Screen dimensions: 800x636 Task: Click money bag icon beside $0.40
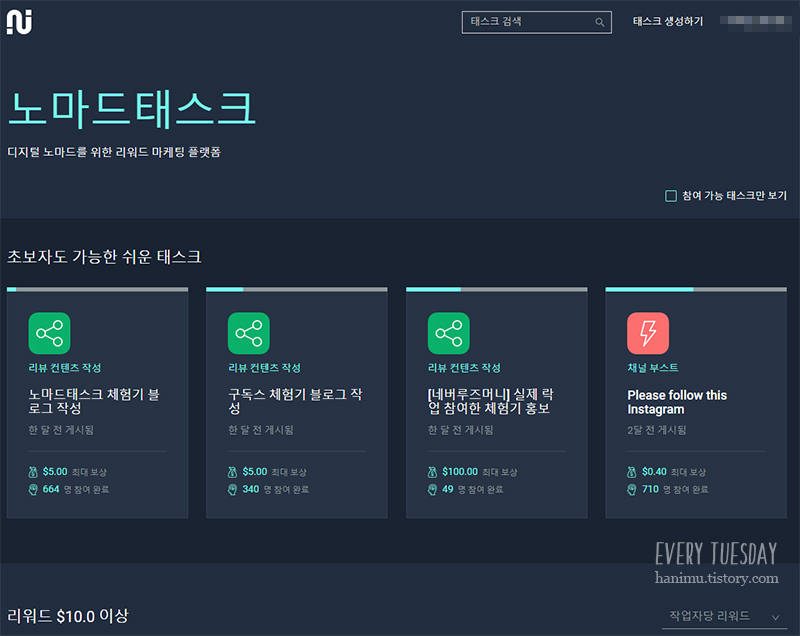pyautogui.click(x=632, y=472)
